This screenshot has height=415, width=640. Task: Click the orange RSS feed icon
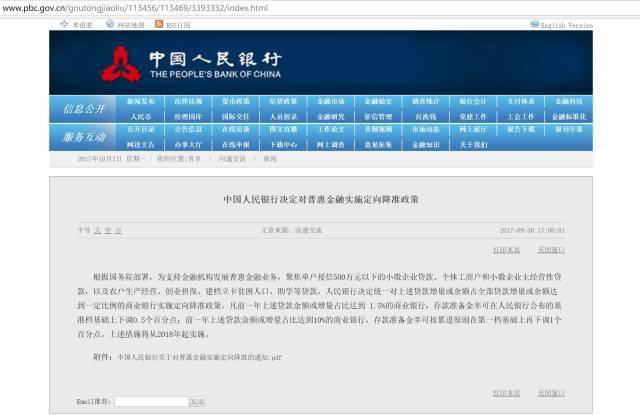click(x=159, y=24)
